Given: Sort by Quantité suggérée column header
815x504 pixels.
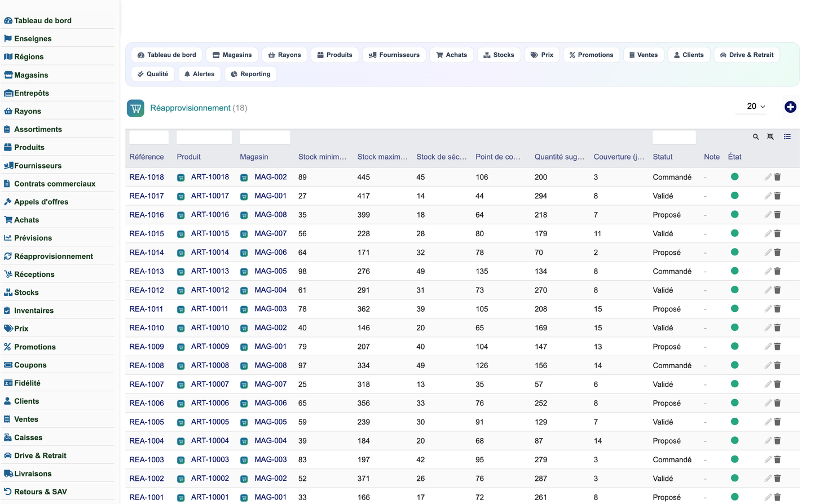Looking at the screenshot, I should pyautogui.click(x=560, y=157).
